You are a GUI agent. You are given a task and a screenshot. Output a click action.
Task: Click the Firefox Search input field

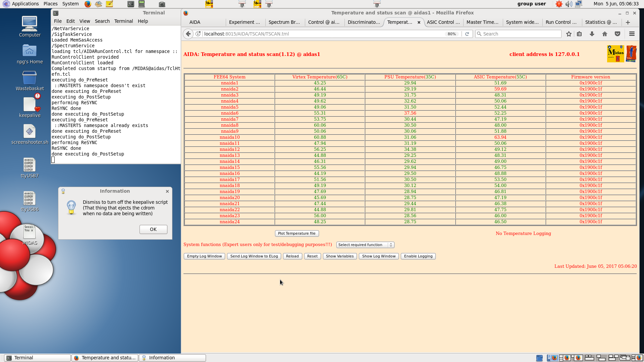point(521,34)
